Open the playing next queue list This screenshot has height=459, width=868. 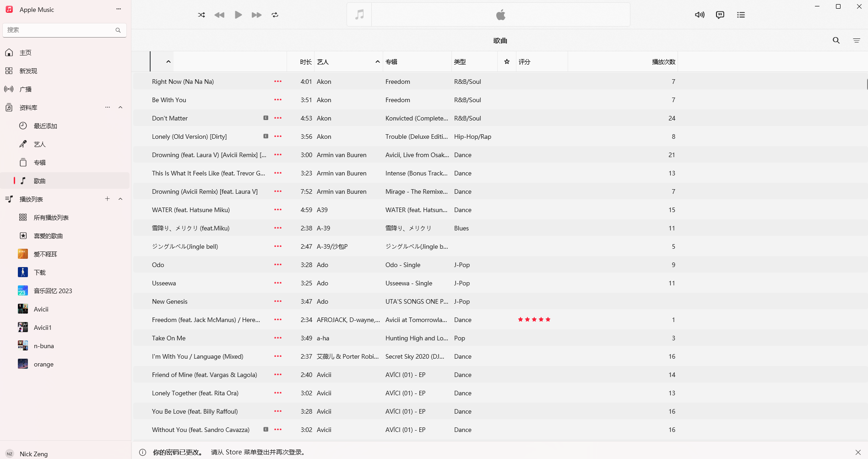click(741, 15)
